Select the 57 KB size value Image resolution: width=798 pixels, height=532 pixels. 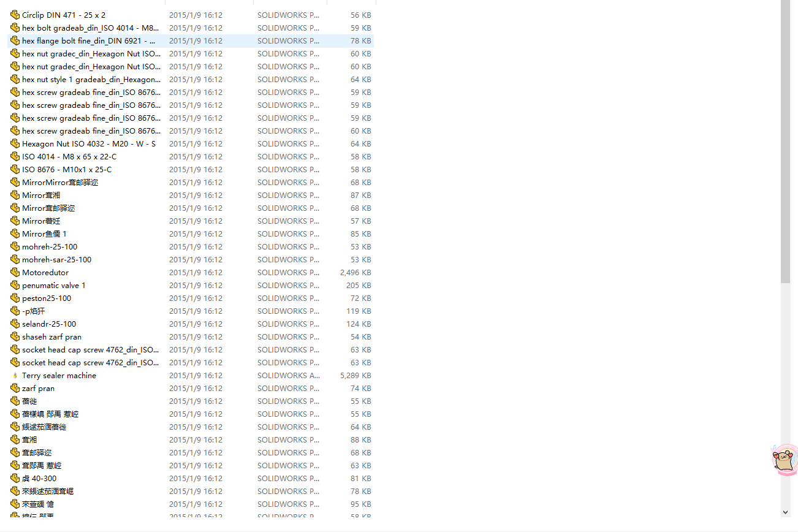361,221
